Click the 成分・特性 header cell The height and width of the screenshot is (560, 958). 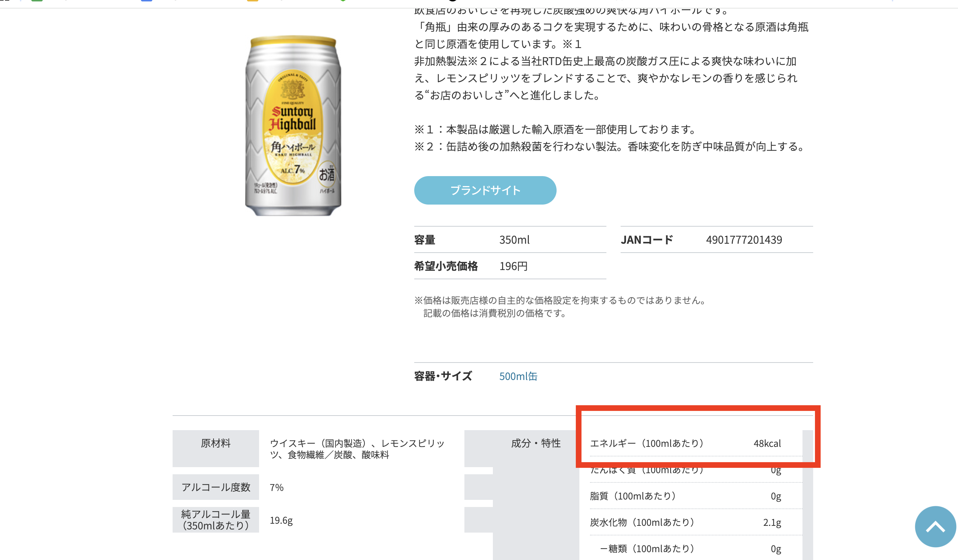tap(535, 443)
